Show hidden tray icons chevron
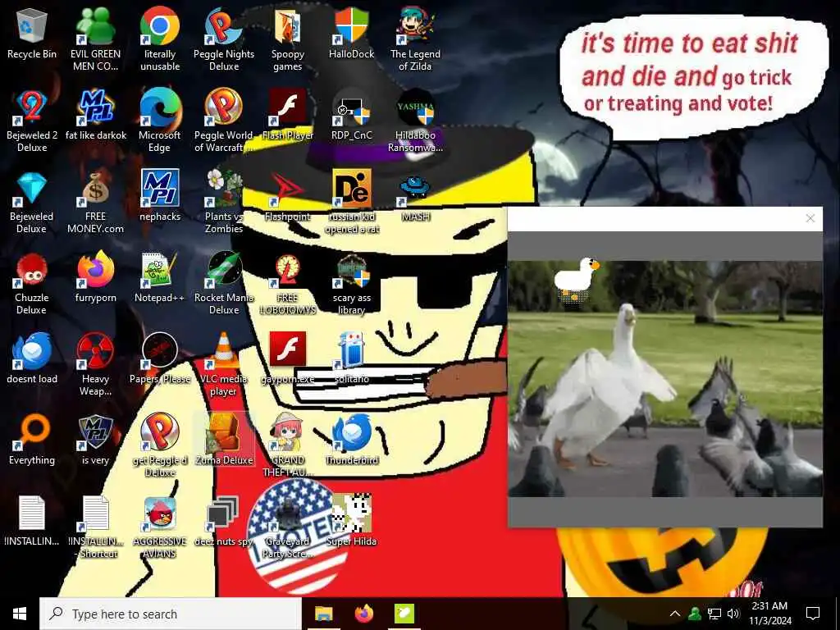Screen dimensions: 840x630 point(675,614)
